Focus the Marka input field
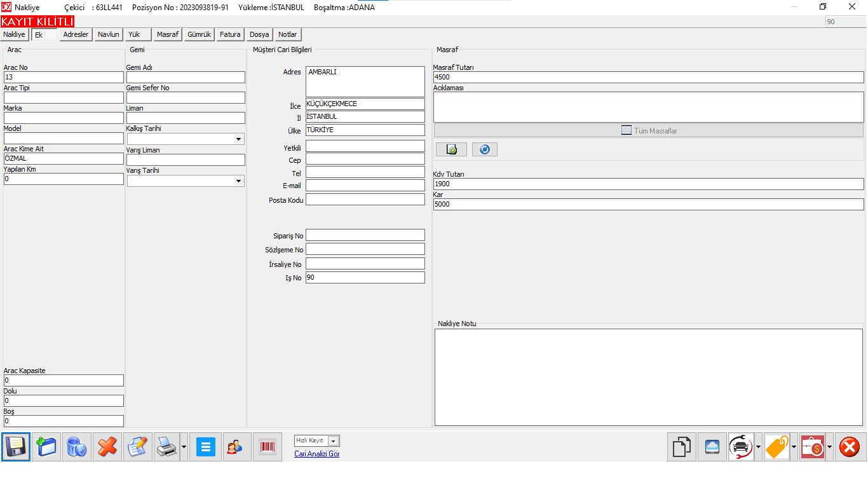Viewport: 868px width, 478px height. coord(64,118)
